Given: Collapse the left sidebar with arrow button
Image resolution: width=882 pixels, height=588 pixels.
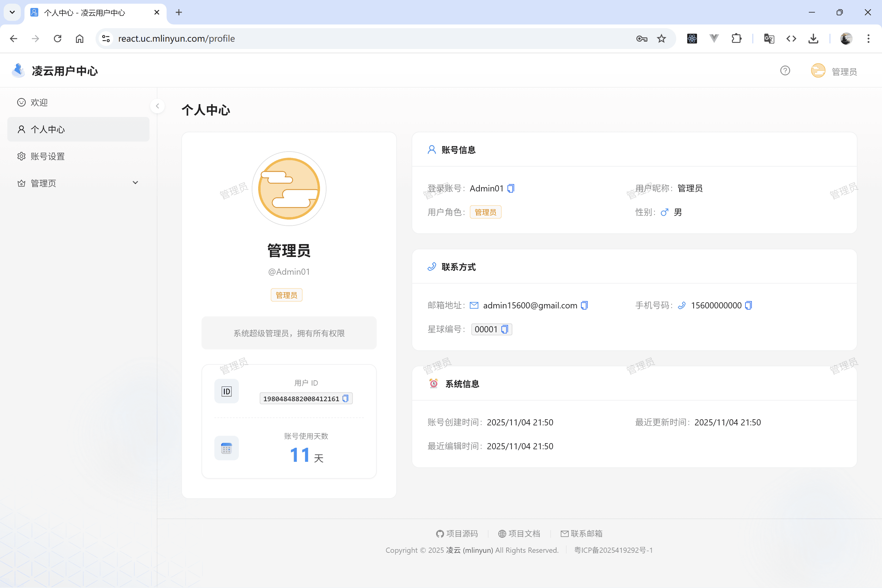Looking at the screenshot, I should [x=157, y=106].
